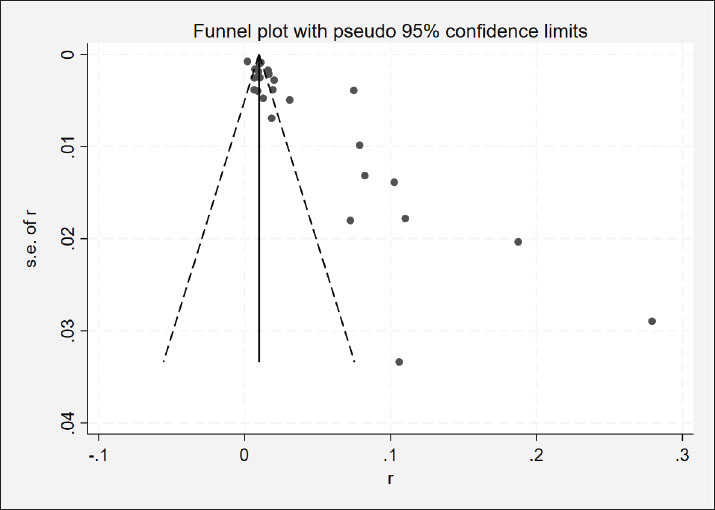Click the x-axis tick label ".2"
Viewport: 715px width, 510px height.
[535, 456]
